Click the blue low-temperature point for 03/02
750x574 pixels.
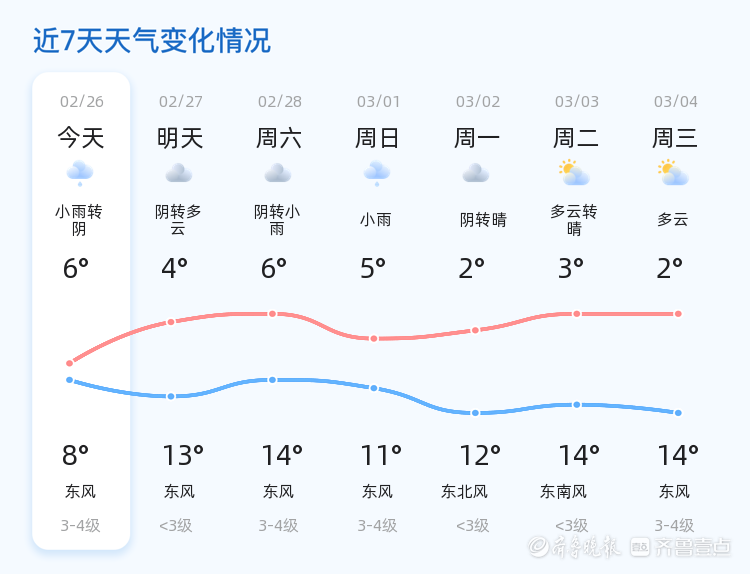point(476,413)
